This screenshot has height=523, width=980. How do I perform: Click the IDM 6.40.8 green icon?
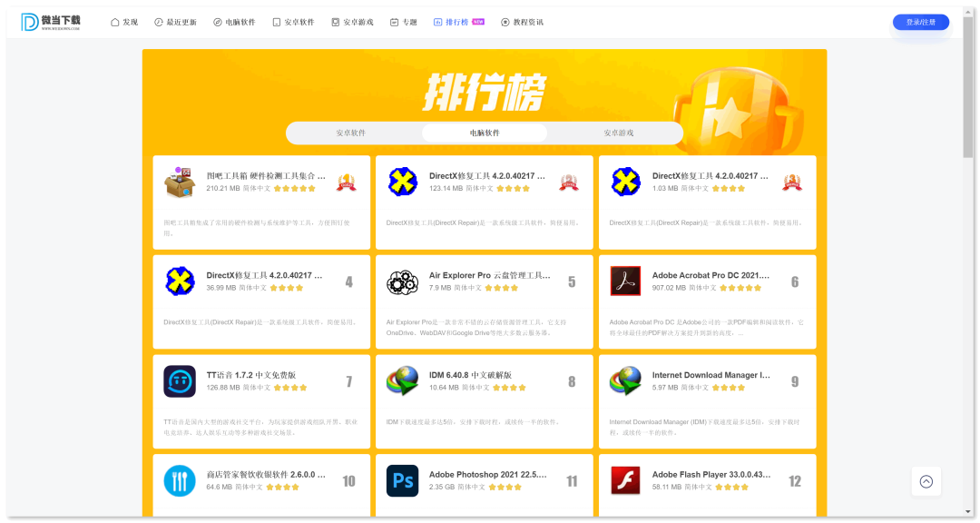[x=402, y=380]
